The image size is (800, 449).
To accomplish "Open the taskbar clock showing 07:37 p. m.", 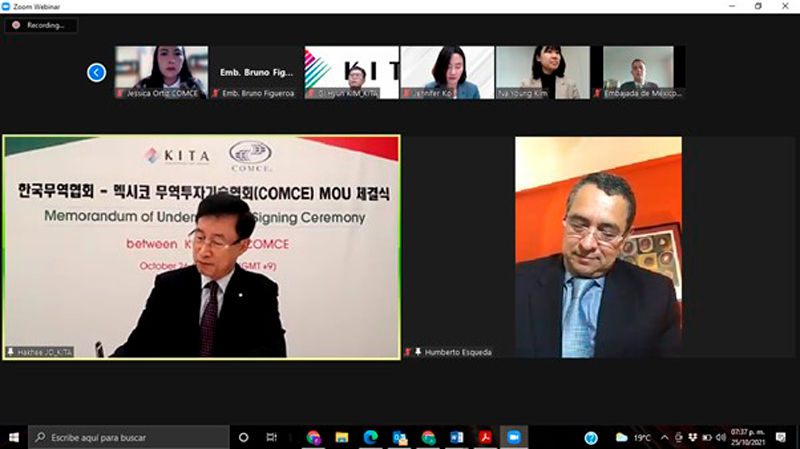I will (x=747, y=437).
